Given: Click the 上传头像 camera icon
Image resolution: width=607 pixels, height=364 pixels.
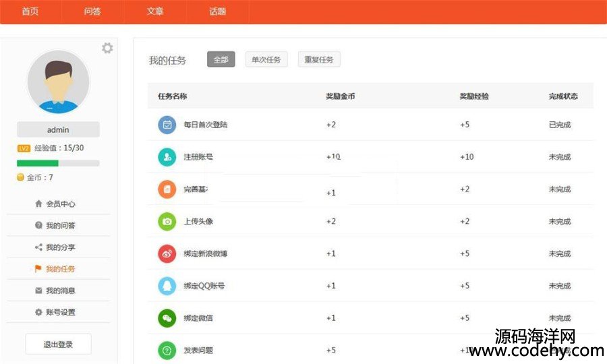Looking at the screenshot, I should click(x=167, y=221).
